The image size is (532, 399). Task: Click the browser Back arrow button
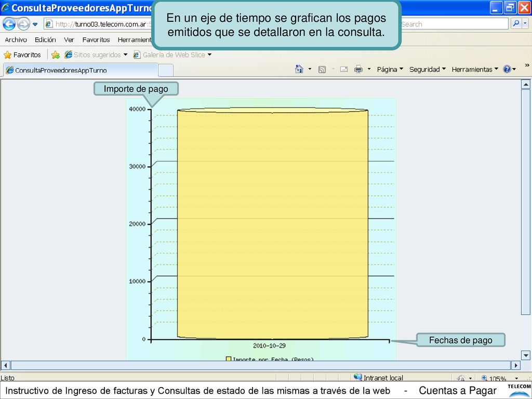pyautogui.click(x=9, y=24)
